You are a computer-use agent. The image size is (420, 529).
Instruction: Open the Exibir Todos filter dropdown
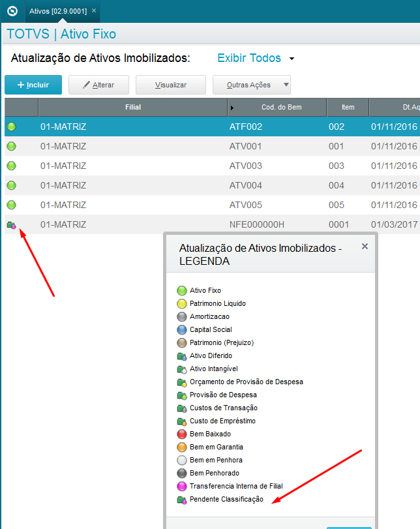[x=256, y=58]
